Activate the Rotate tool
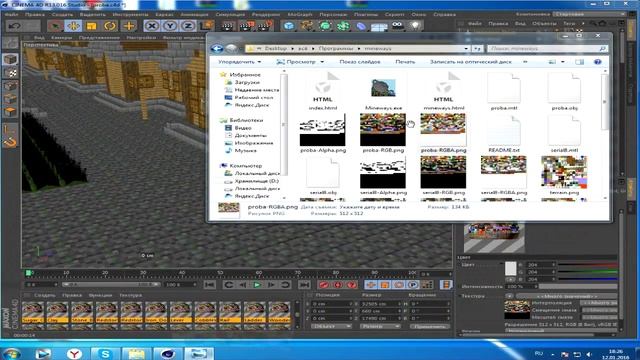Screen dimensions: 640x360 110,26
